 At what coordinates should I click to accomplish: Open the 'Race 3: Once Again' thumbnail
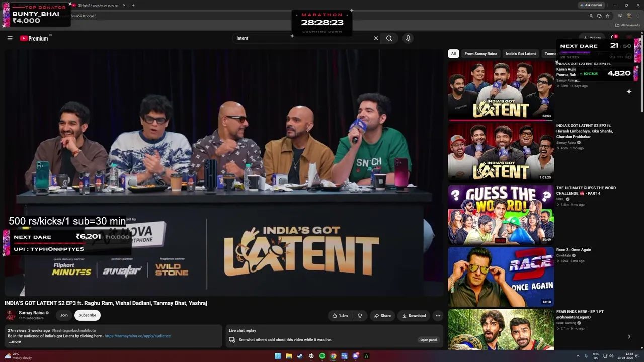coord(501,276)
